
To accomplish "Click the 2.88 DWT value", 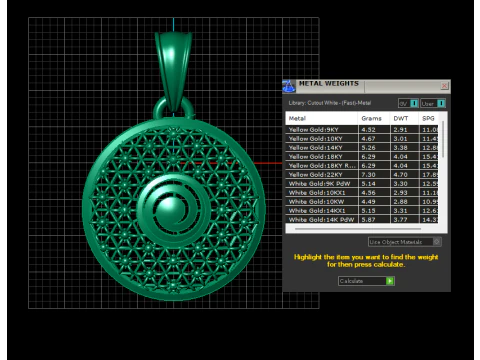I will point(400,202).
